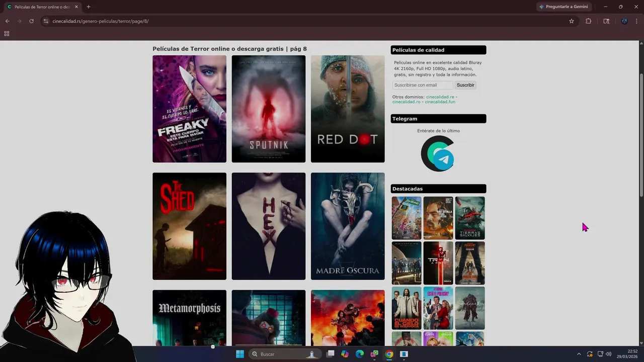This screenshot has height=362, width=644.
Task: Visit the cinecalidad.fun domain link
Action: pos(440,102)
